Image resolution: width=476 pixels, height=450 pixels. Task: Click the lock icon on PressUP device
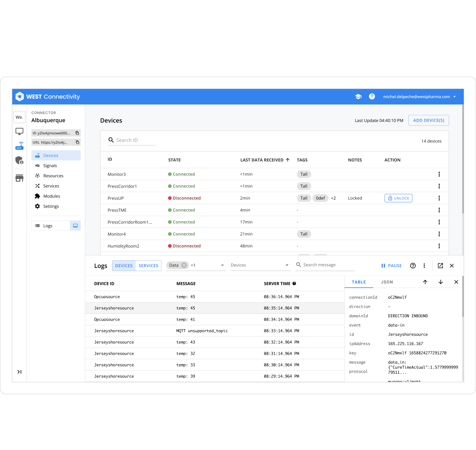[x=389, y=198]
